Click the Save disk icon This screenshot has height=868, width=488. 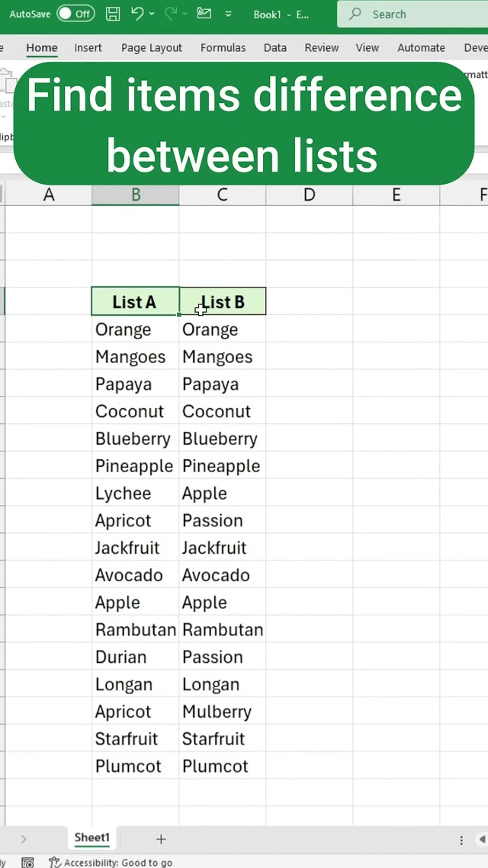pos(113,14)
